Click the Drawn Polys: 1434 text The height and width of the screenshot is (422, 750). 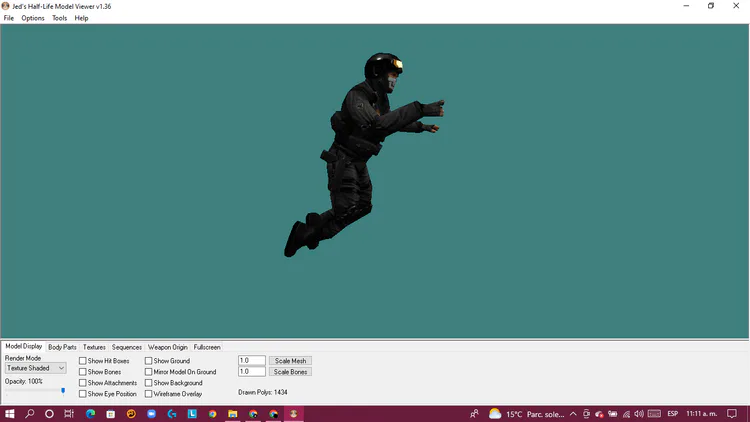[263, 392]
